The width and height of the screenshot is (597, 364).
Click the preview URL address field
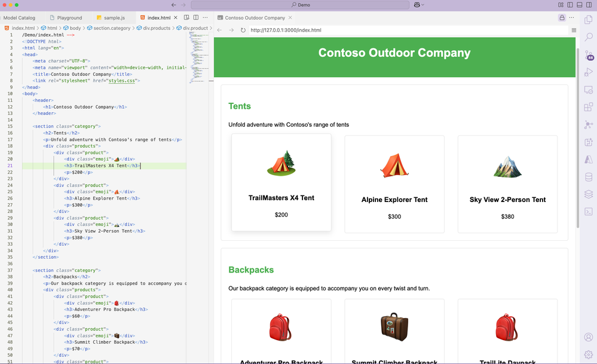point(408,30)
